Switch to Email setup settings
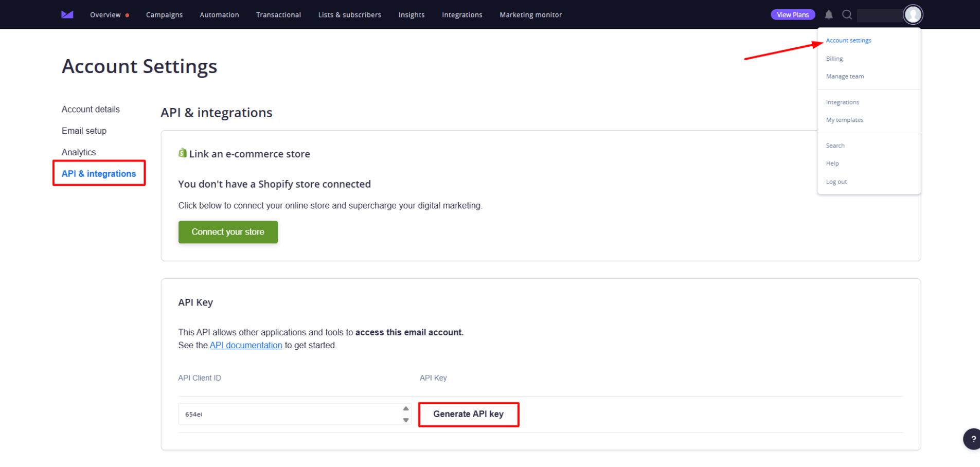Screen dimensions: 980x467 point(84,130)
